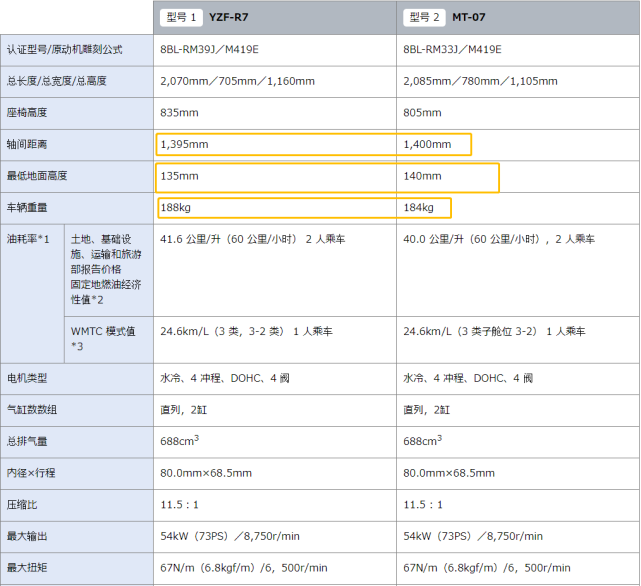Click MT-07 直列，2缸 cell
The width and height of the screenshot is (641, 586).
(426, 409)
